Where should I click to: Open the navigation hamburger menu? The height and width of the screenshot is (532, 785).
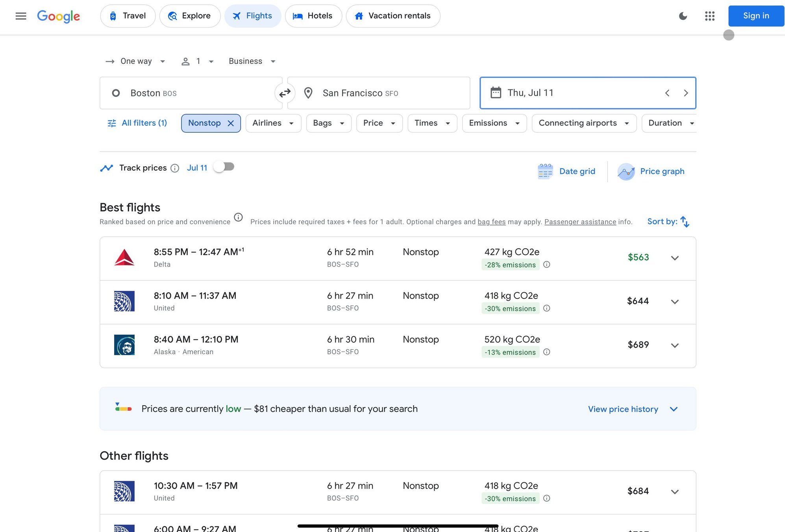(20, 16)
